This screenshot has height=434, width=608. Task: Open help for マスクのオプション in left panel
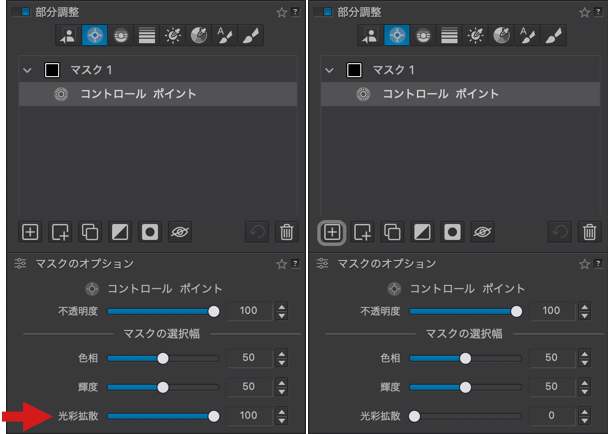[295, 264]
